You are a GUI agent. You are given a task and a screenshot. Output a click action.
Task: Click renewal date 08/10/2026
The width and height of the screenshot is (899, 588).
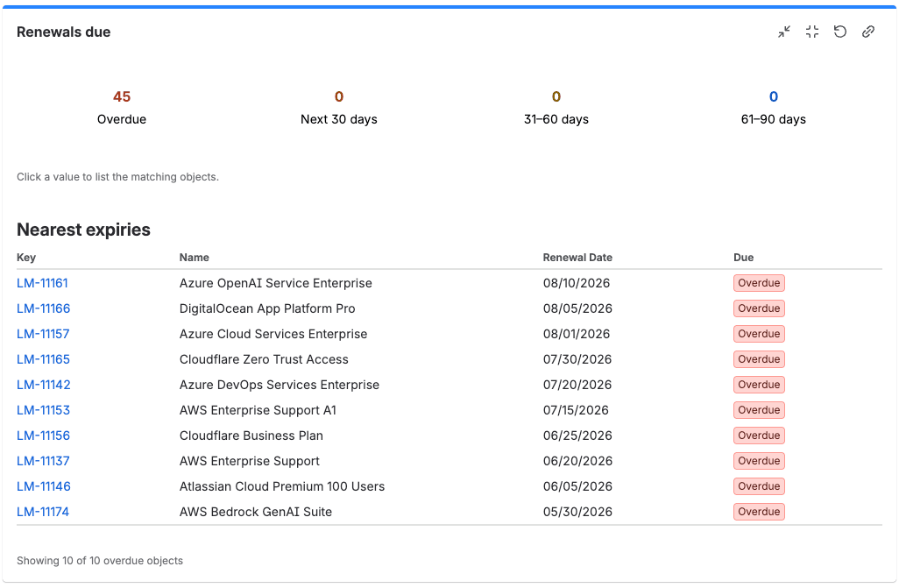tap(577, 283)
